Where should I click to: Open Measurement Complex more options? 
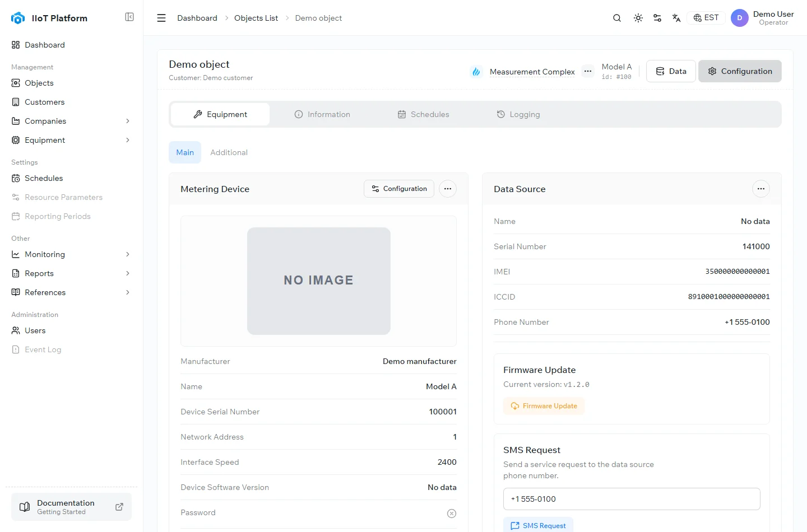588,71
